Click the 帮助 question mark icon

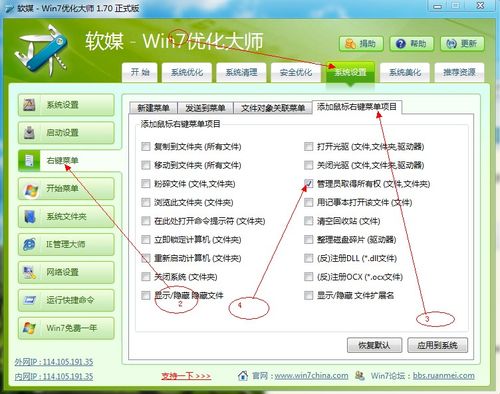401,44
